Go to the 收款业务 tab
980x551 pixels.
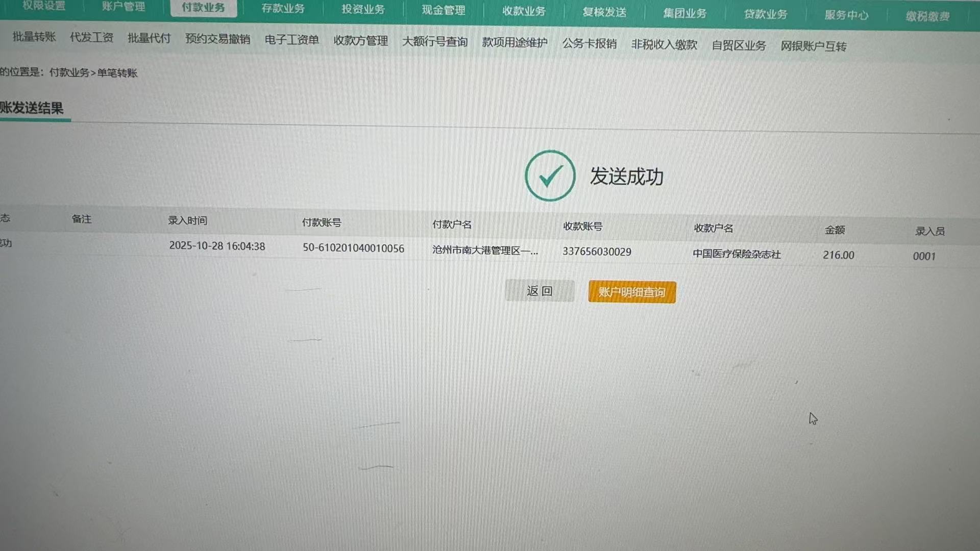tap(524, 11)
